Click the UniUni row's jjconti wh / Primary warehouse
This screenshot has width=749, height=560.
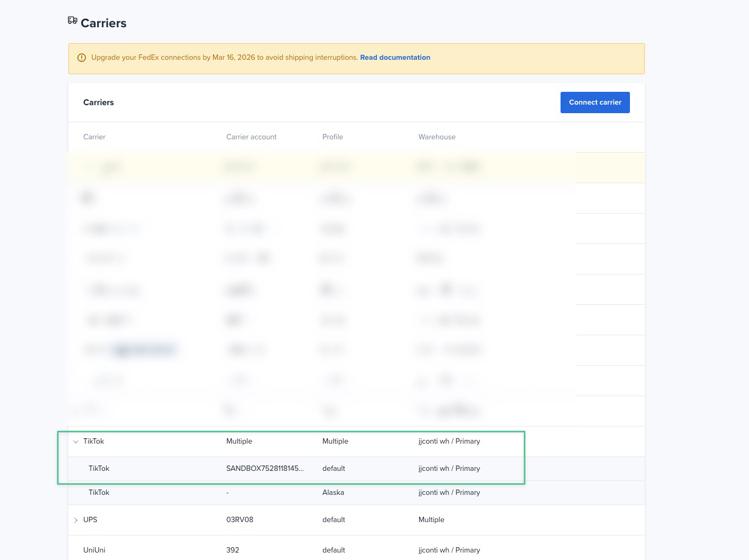(x=449, y=550)
